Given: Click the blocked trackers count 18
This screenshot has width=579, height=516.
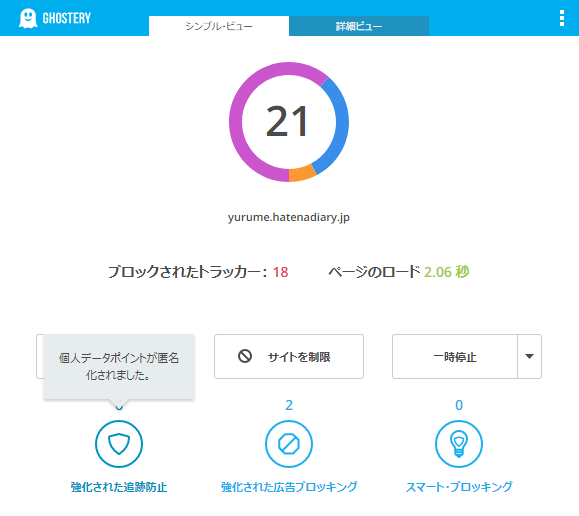Looking at the screenshot, I should 280,272.
